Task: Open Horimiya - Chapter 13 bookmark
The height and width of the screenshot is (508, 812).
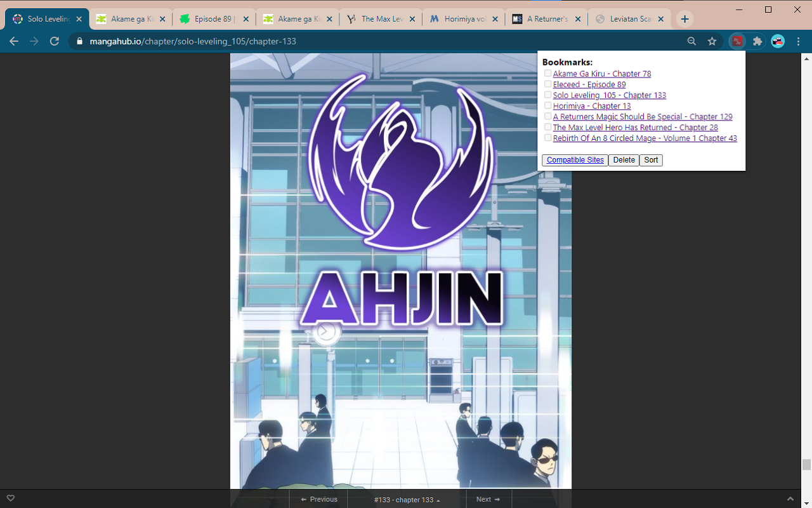Action: click(x=592, y=106)
